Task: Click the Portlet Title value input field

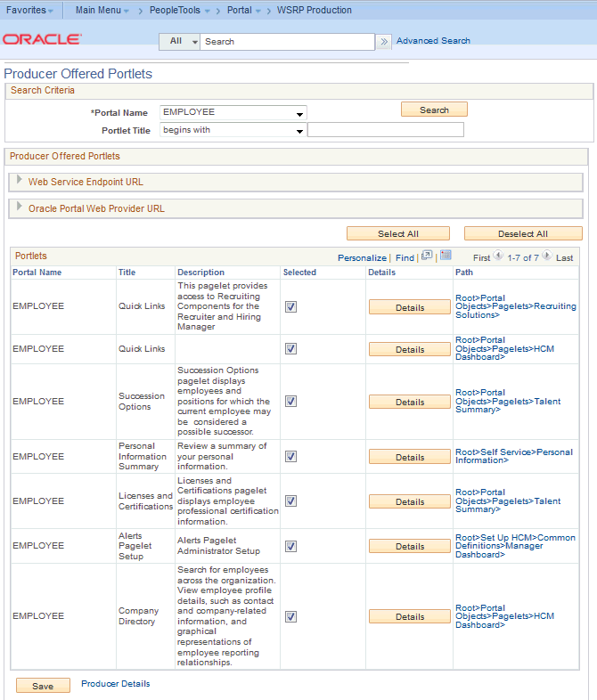Action: coord(386,130)
